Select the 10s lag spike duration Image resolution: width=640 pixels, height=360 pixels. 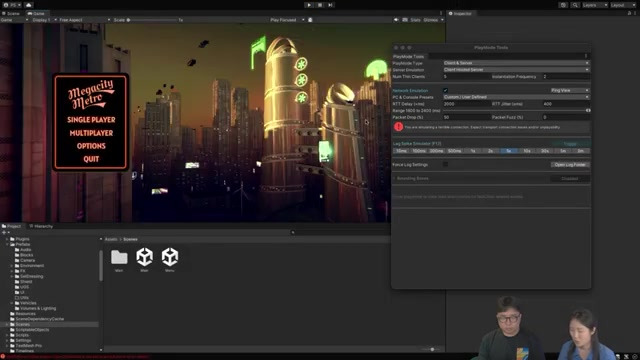[x=527, y=151]
